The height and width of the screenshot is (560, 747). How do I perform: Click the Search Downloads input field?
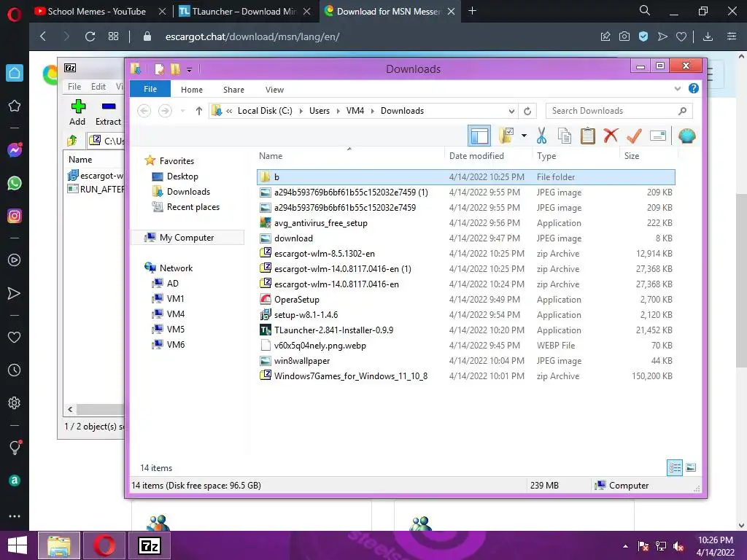(619, 111)
